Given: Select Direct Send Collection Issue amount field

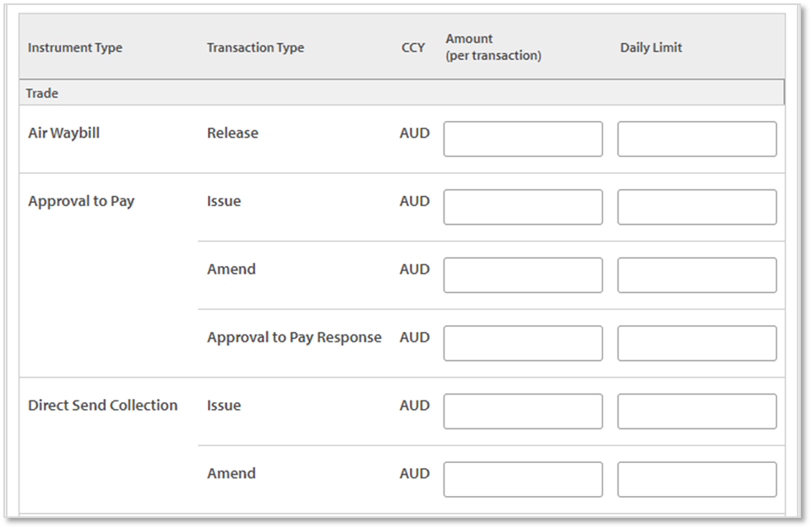Looking at the screenshot, I should (523, 412).
